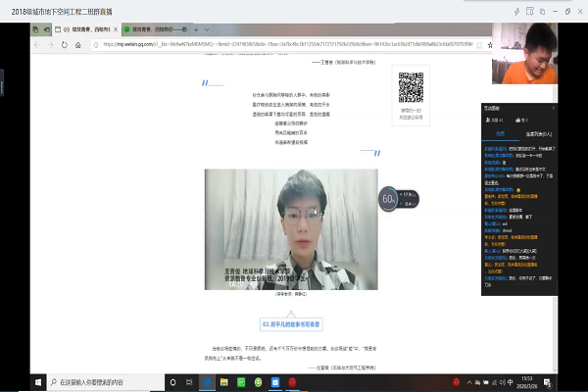Select the mic-link list (0人) tab
Viewport: 588px width, 392px height.
pos(538,134)
